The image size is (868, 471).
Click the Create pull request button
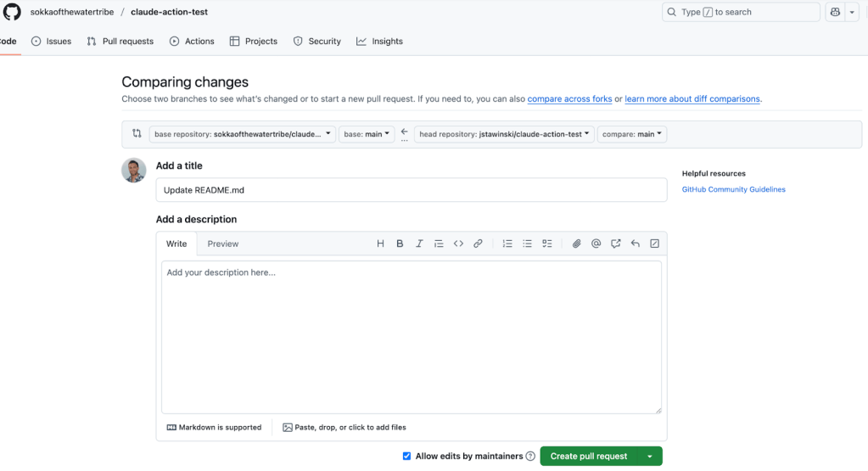click(x=589, y=457)
